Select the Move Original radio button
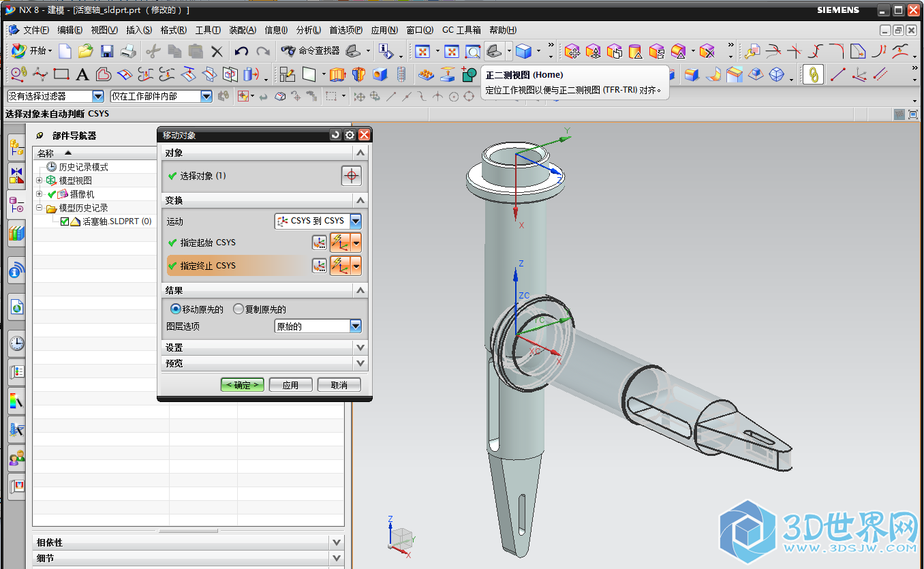Viewport: 924px width, 569px height. (x=175, y=309)
